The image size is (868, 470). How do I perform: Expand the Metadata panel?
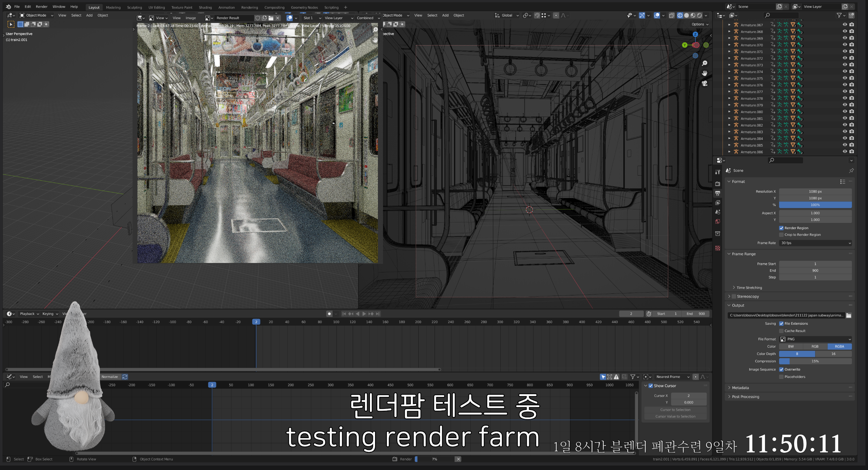click(740, 388)
